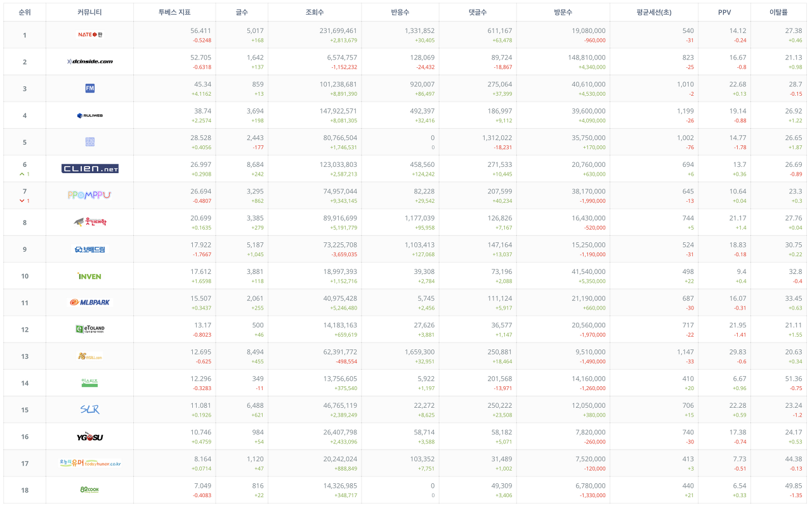Open the CLIEN.net logo
Viewport: 812px width, 508px height.
point(89,169)
